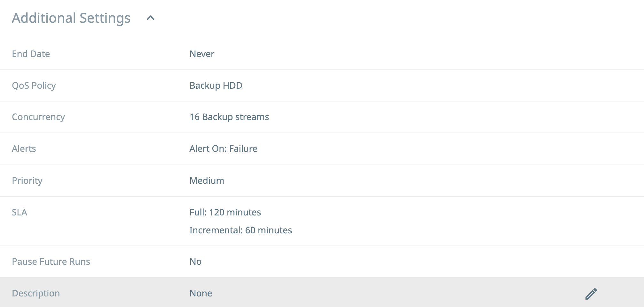Click the Additional Settings heading
644x307 pixels.
[71, 18]
